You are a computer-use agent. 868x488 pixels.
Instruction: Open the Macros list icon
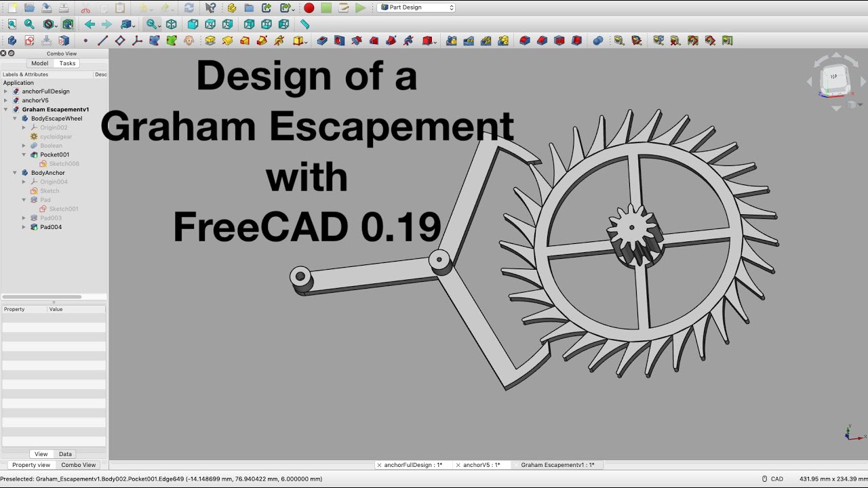pos(344,7)
